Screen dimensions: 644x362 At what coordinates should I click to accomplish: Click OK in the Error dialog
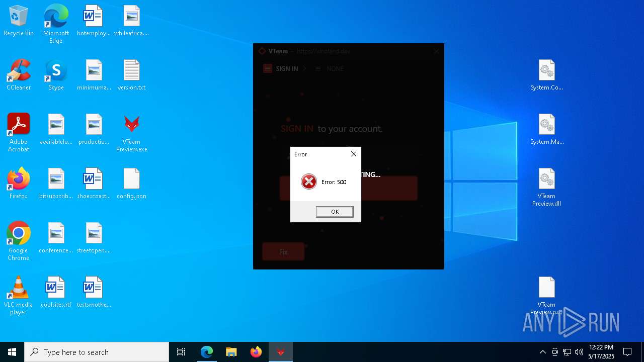(x=335, y=212)
